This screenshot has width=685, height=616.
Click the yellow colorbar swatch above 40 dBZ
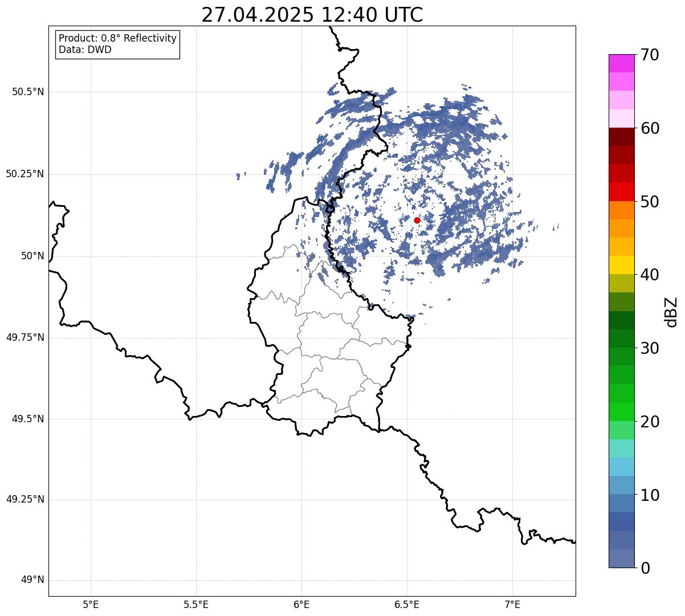pos(621,265)
